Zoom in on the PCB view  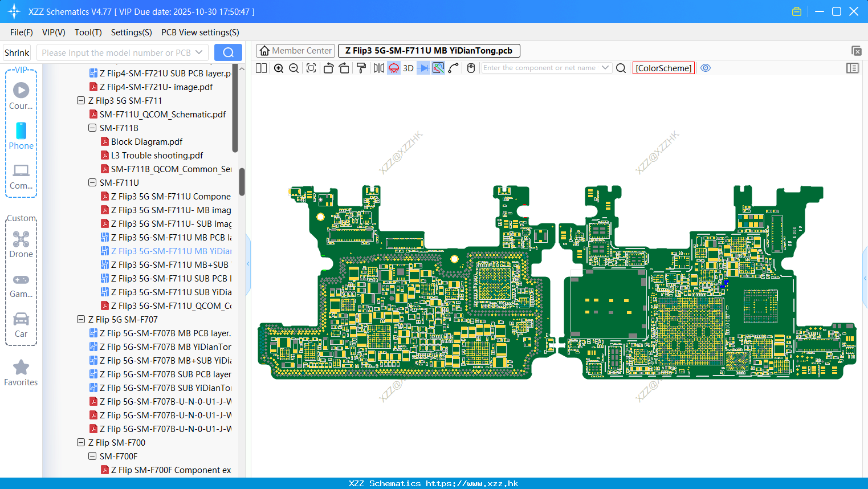click(x=279, y=68)
